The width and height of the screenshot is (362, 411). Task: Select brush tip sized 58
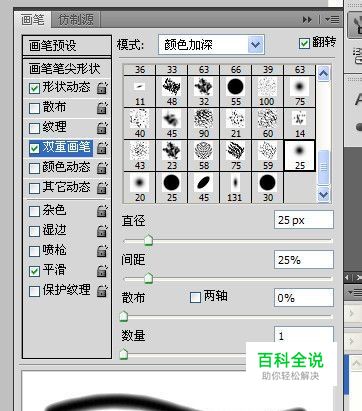tap(204, 155)
